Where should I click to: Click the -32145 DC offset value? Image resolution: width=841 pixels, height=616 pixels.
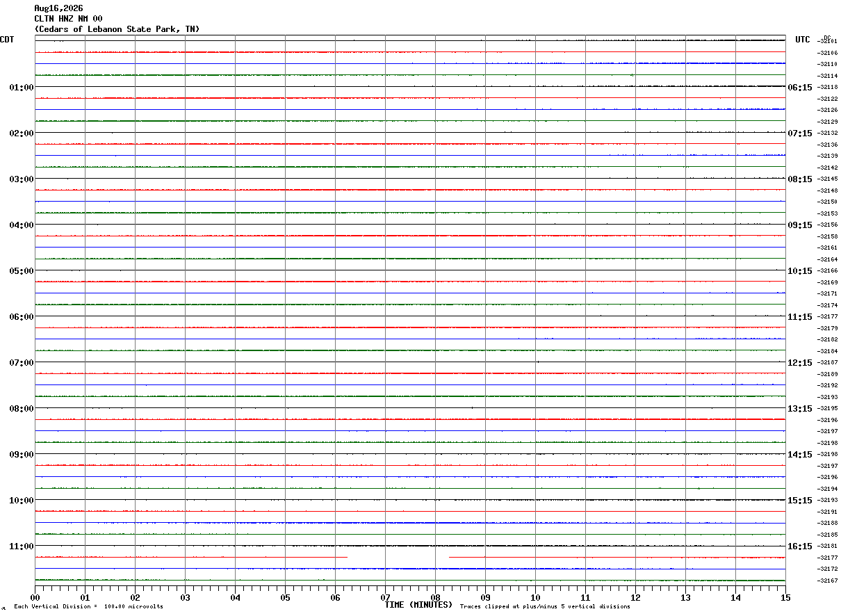[828, 179]
